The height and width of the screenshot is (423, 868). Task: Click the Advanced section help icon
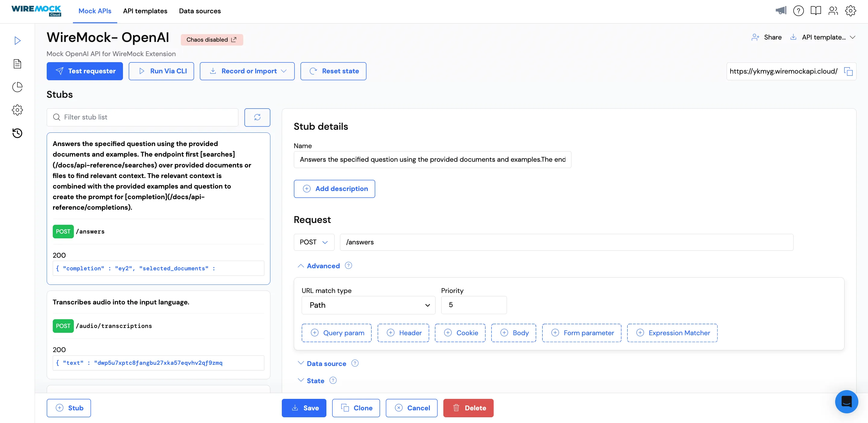[x=348, y=266]
